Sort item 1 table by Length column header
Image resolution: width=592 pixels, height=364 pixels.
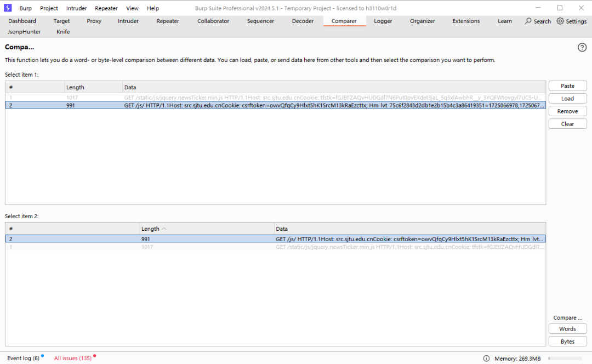tap(93, 87)
